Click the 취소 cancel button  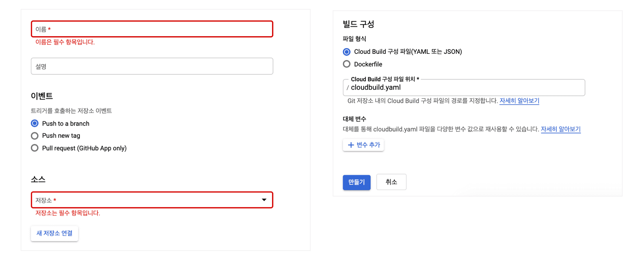coord(391,182)
